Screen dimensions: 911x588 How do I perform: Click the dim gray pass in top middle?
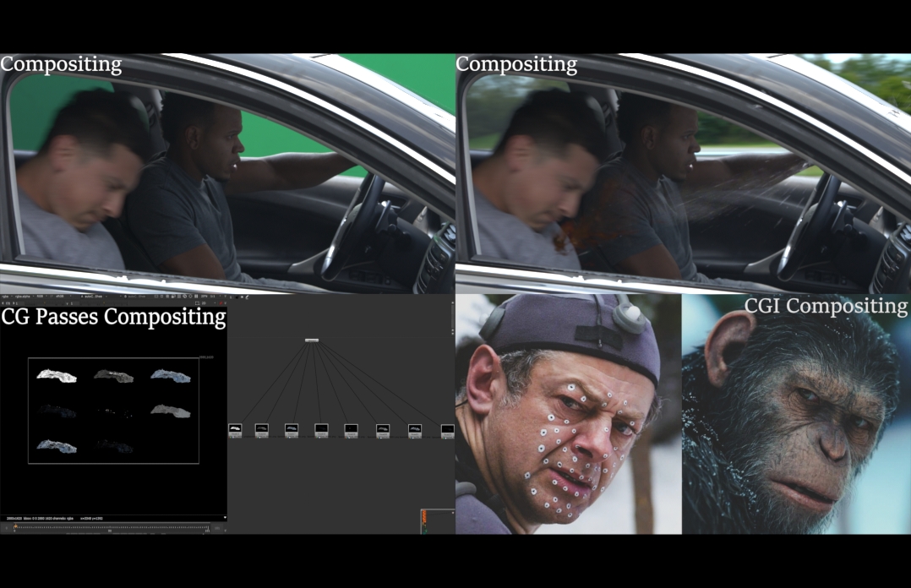coord(114,377)
